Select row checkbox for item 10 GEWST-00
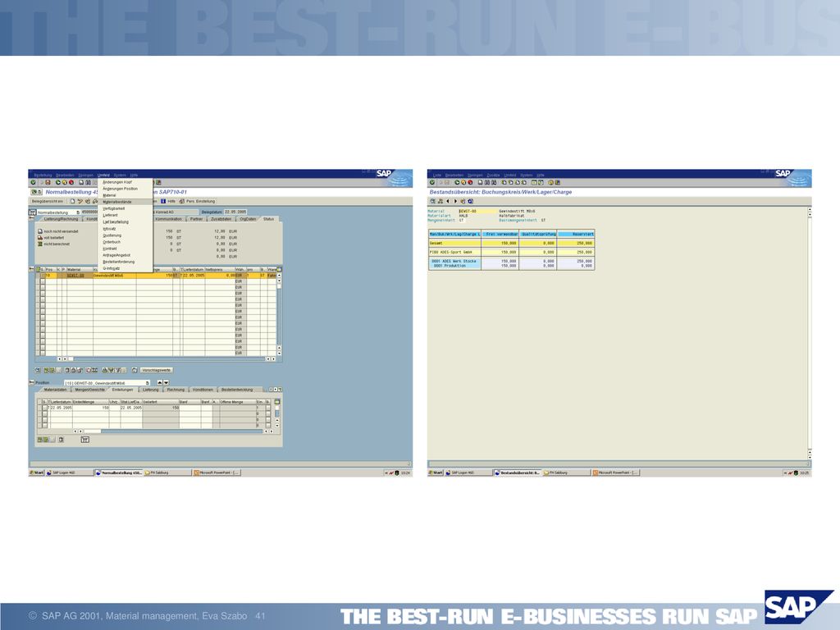Screen dimensions: 840x630 (43, 276)
